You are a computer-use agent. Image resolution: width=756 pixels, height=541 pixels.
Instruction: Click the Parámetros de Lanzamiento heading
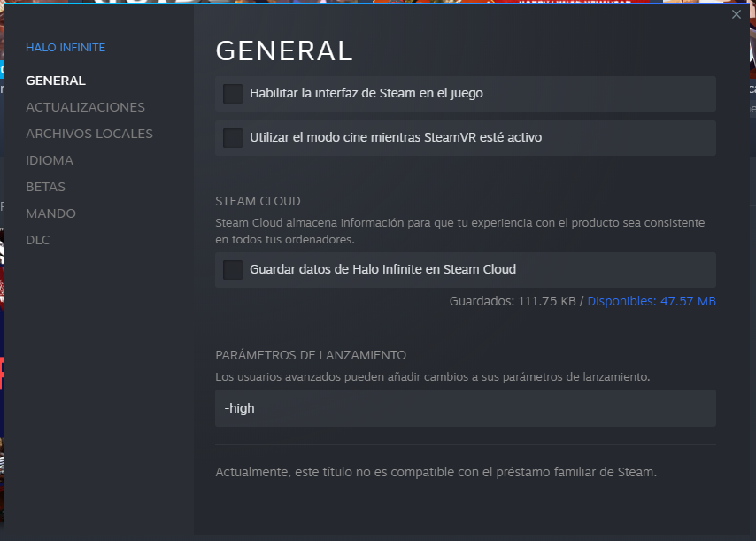point(311,355)
